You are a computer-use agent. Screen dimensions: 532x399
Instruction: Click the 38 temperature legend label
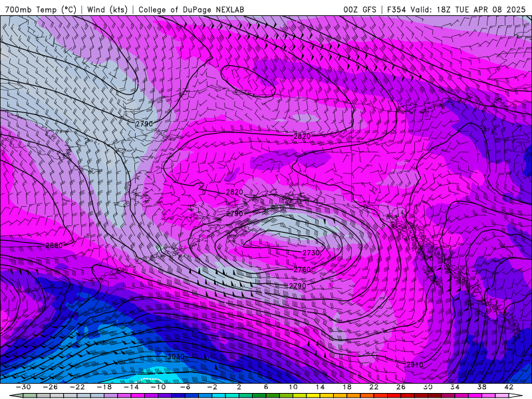pos(481,387)
